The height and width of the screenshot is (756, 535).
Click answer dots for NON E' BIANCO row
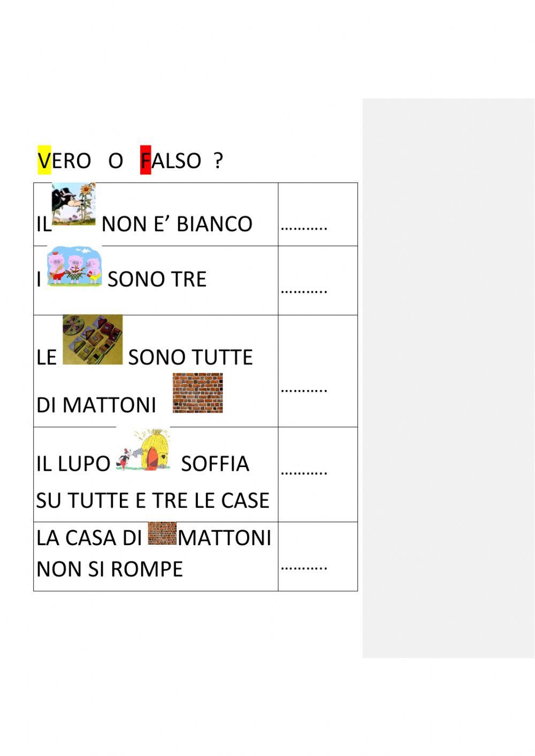click(x=304, y=226)
